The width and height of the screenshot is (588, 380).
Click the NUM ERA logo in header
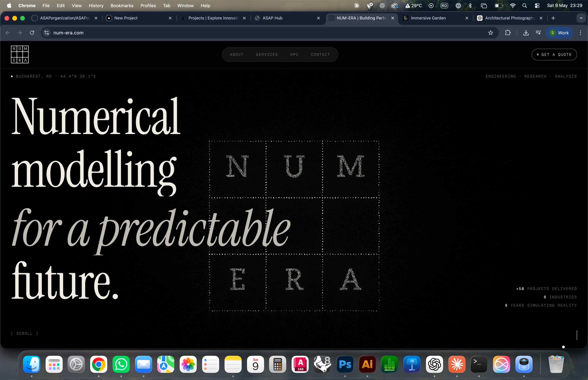tap(20, 54)
